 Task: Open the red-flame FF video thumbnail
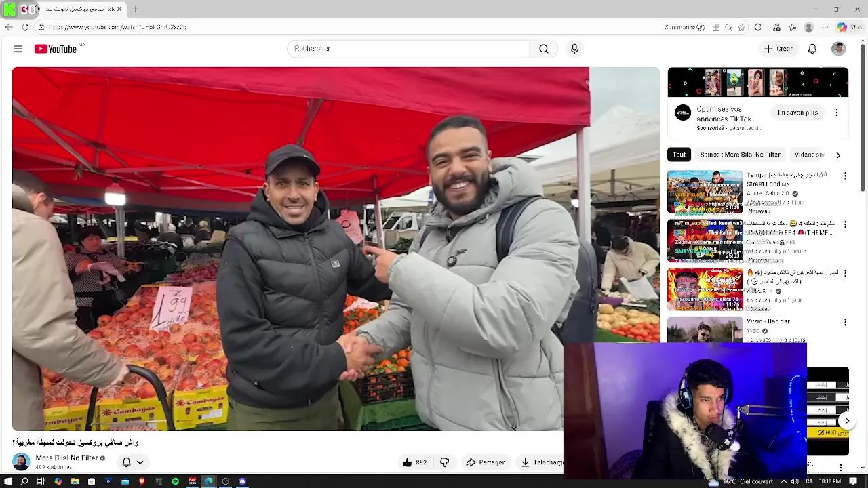coord(705,289)
